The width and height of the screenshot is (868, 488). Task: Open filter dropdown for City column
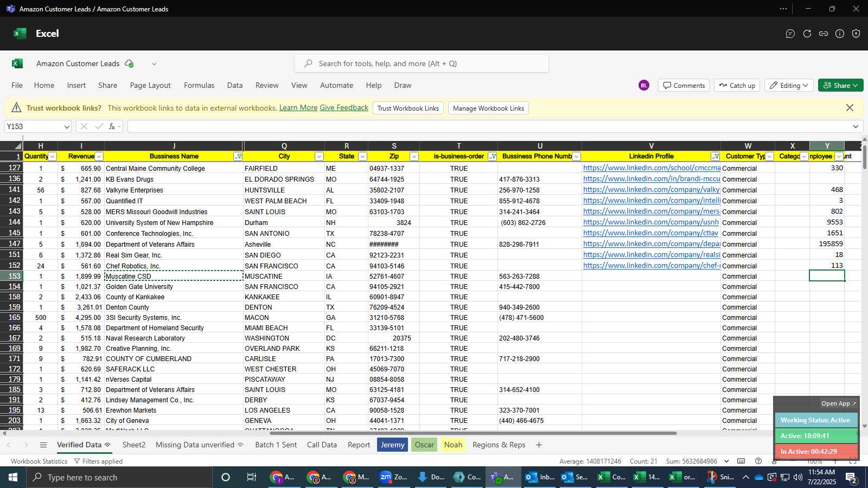coord(319,157)
